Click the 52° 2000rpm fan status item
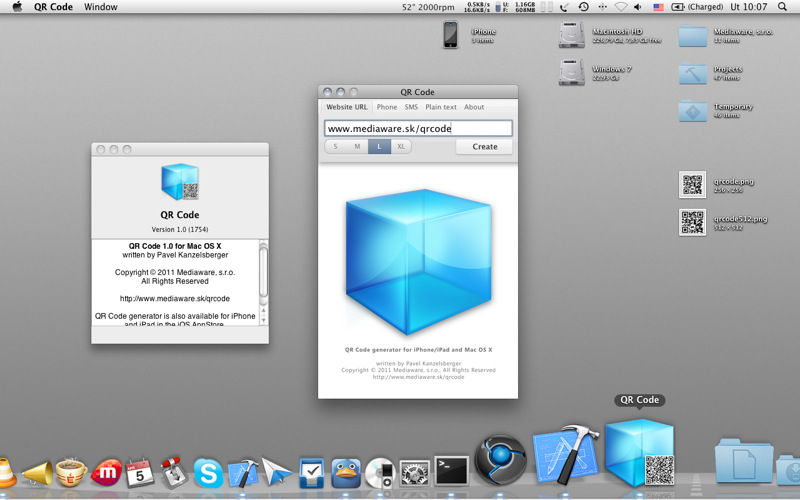The width and height of the screenshot is (800, 500). 428,7
